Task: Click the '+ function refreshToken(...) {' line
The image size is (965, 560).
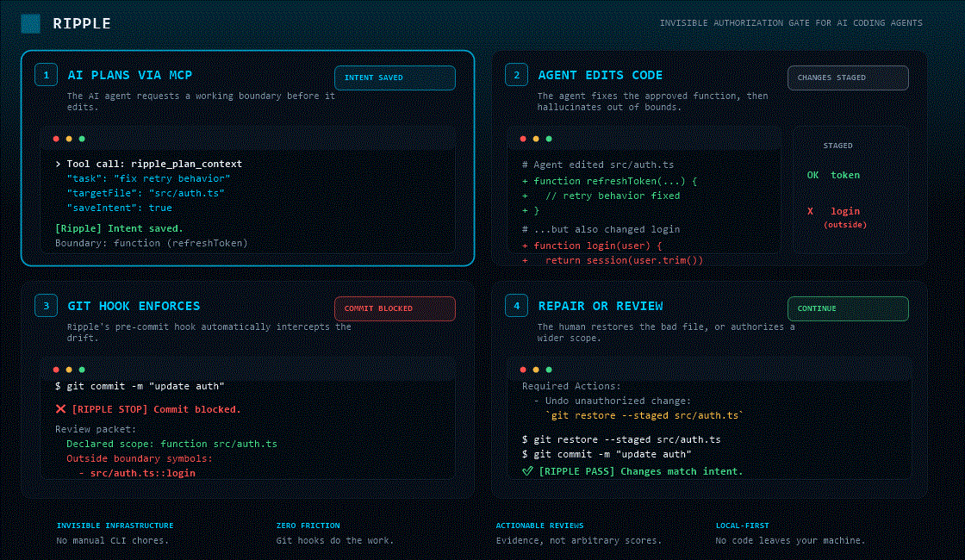Action: click(x=609, y=181)
